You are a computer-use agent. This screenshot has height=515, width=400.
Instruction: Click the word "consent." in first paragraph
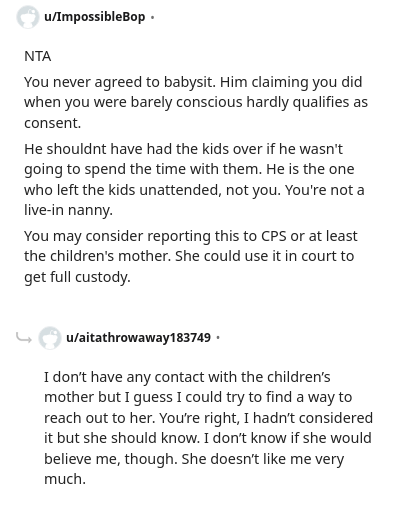click(x=53, y=123)
